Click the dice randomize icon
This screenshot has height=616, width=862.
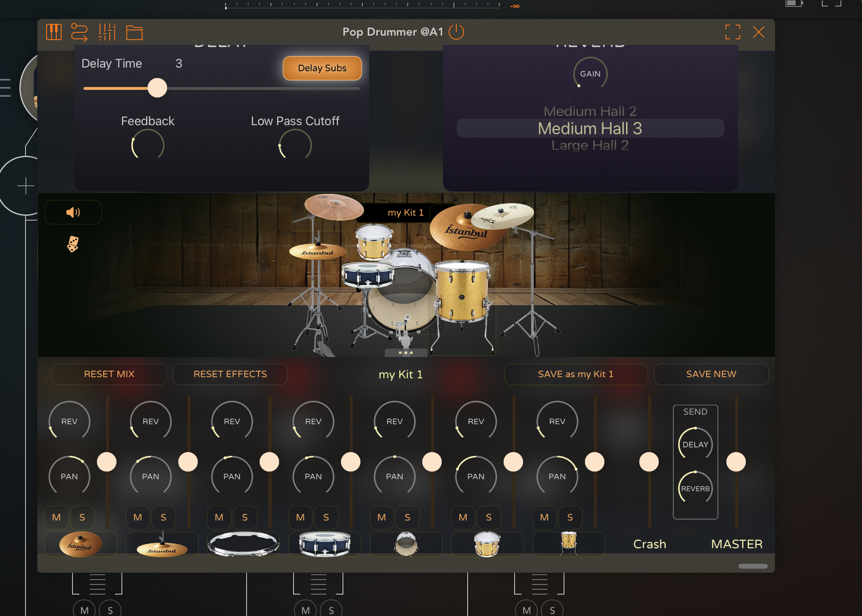point(73,244)
